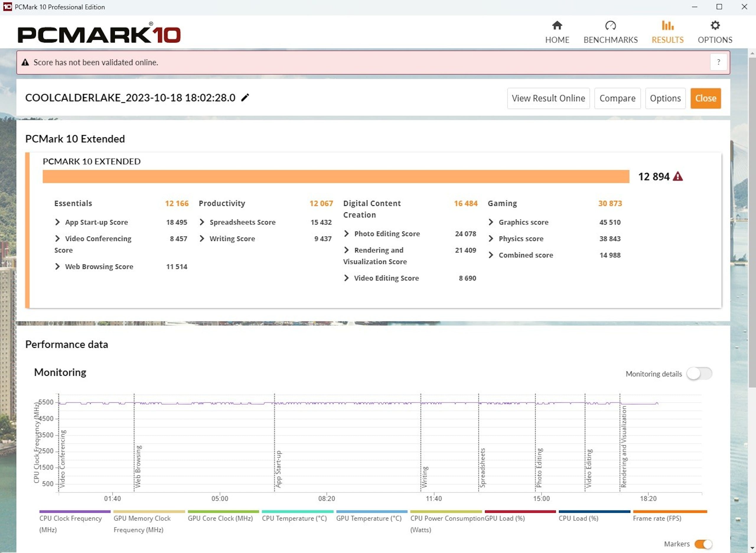Toggle CPU Clock Frequency legend series
756x553 pixels.
pyautogui.click(x=75, y=521)
